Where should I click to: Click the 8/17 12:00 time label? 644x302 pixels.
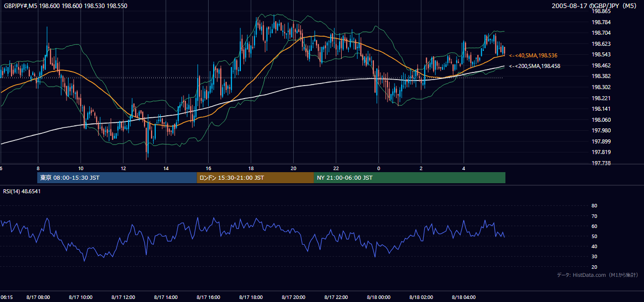coord(123,297)
